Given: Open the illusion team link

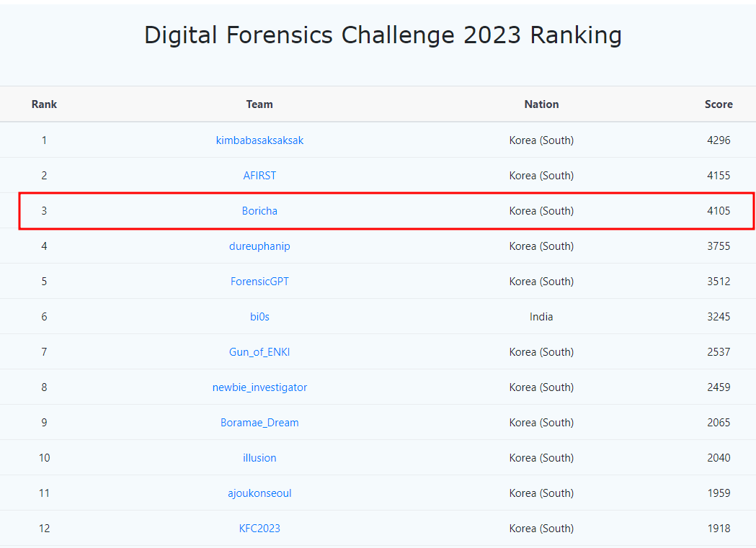Looking at the screenshot, I should 259,458.
